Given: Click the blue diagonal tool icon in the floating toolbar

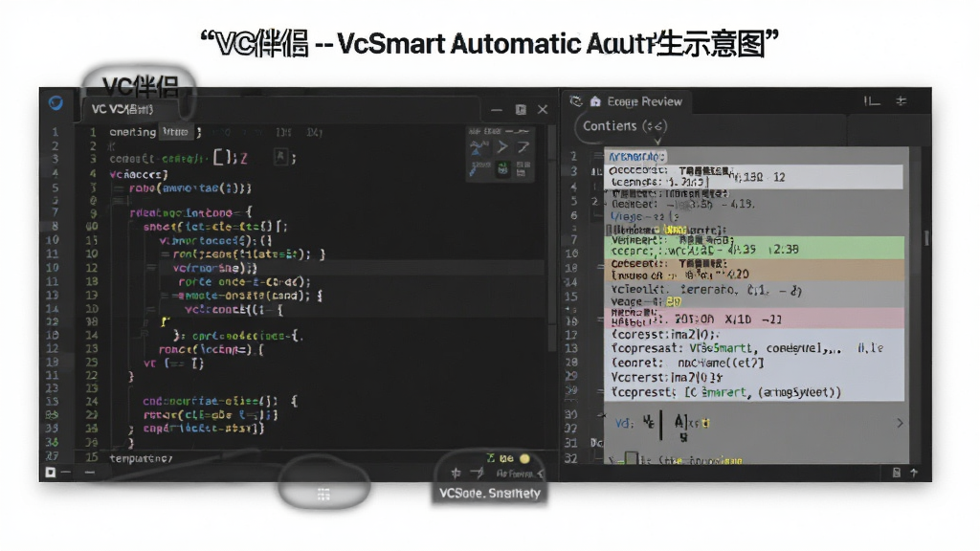Looking at the screenshot, I should click(479, 168).
